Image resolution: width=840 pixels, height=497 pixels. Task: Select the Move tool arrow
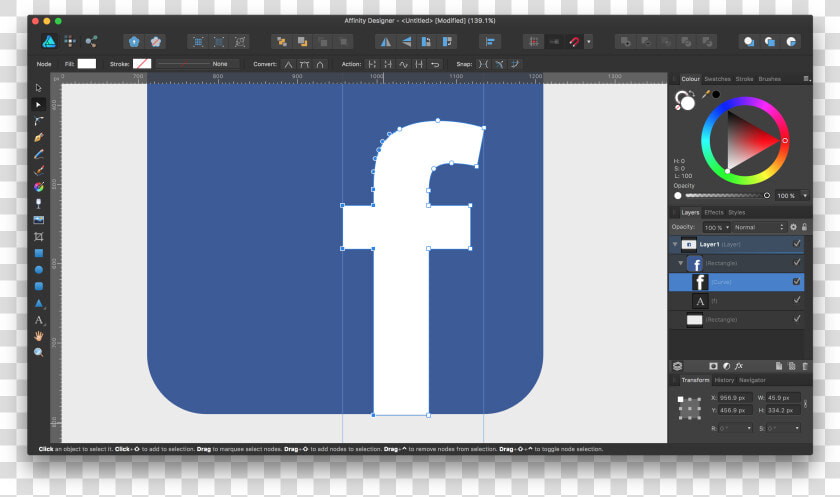39,88
